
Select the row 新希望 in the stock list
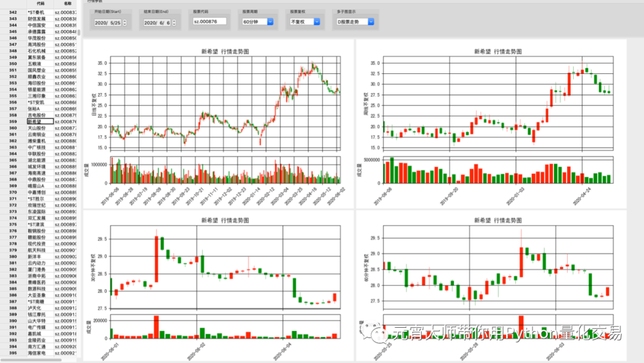(x=41, y=122)
